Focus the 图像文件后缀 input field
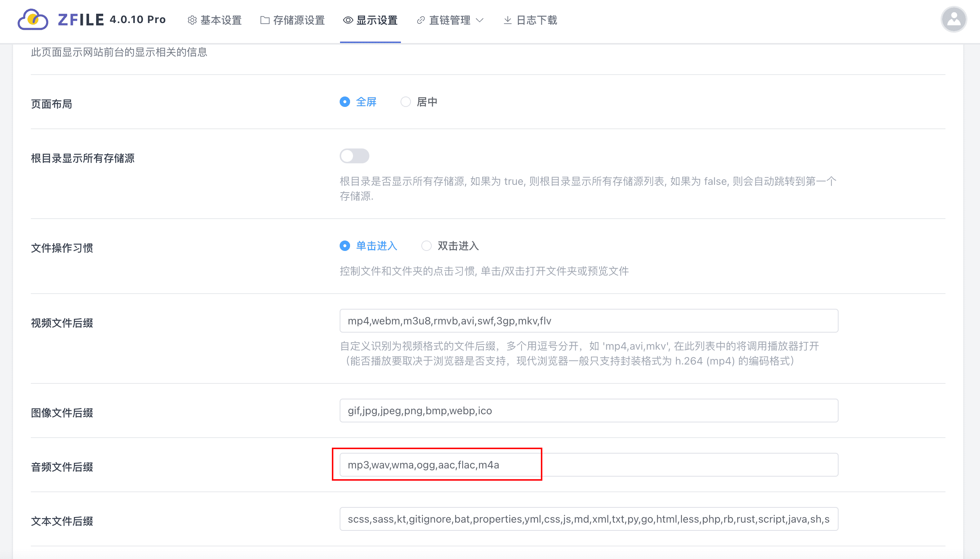 tap(588, 411)
